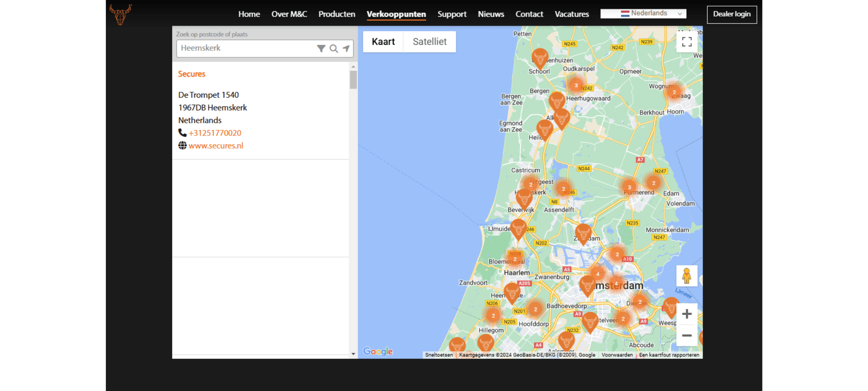
Task: Toggle fullscreen map view
Action: pyautogui.click(x=687, y=42)
